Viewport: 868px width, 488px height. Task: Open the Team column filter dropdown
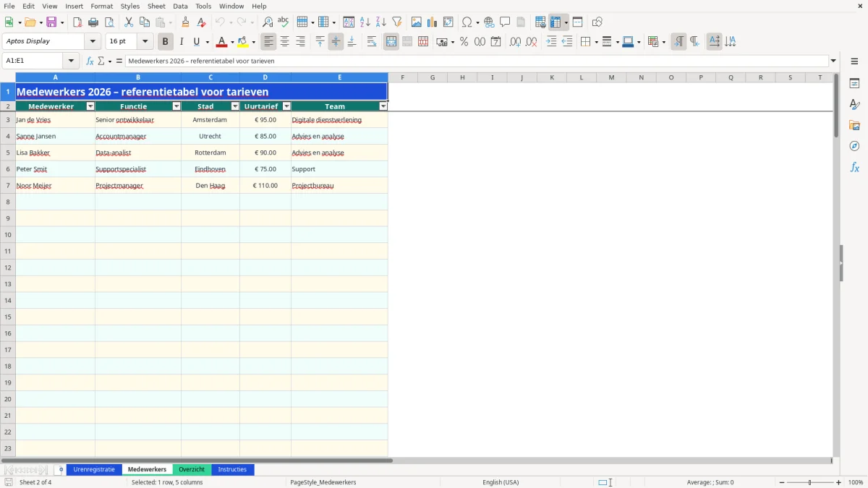tap(383, 106)
